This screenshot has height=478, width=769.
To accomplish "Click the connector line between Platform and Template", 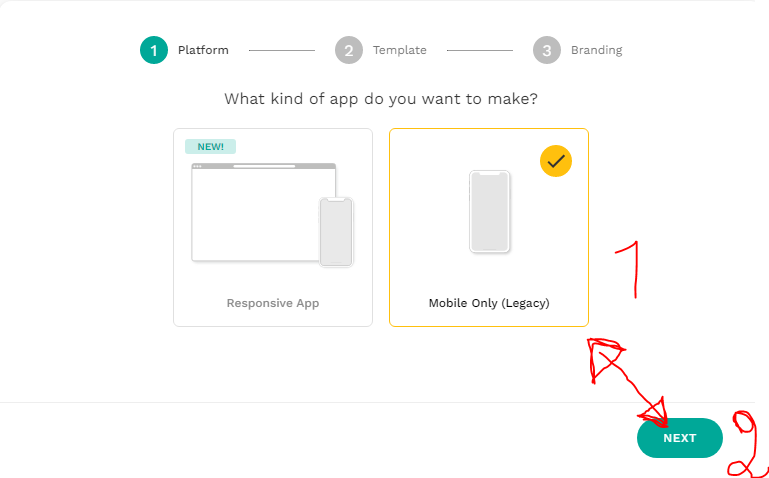I will (x=282, y=50).
